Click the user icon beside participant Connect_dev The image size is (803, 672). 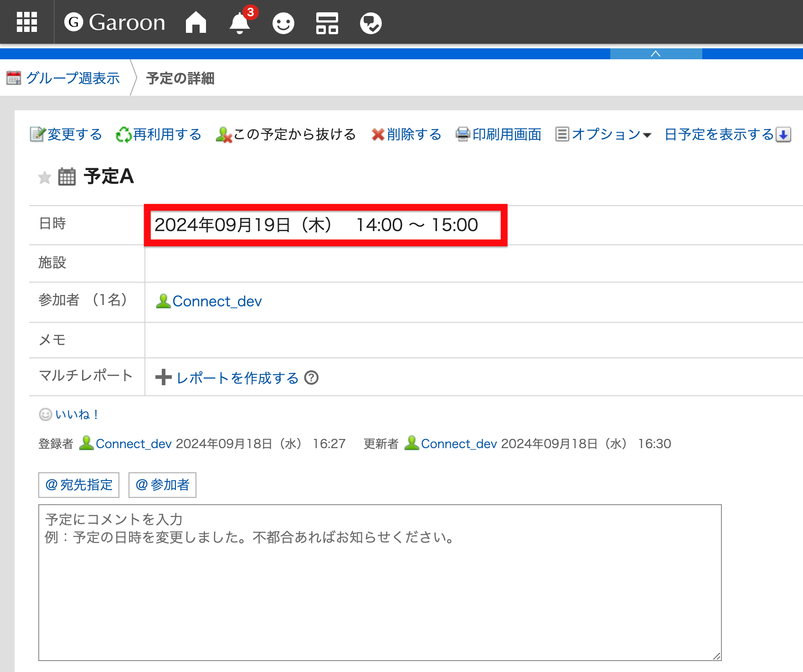pyautogui.click(x=163, y=301)
